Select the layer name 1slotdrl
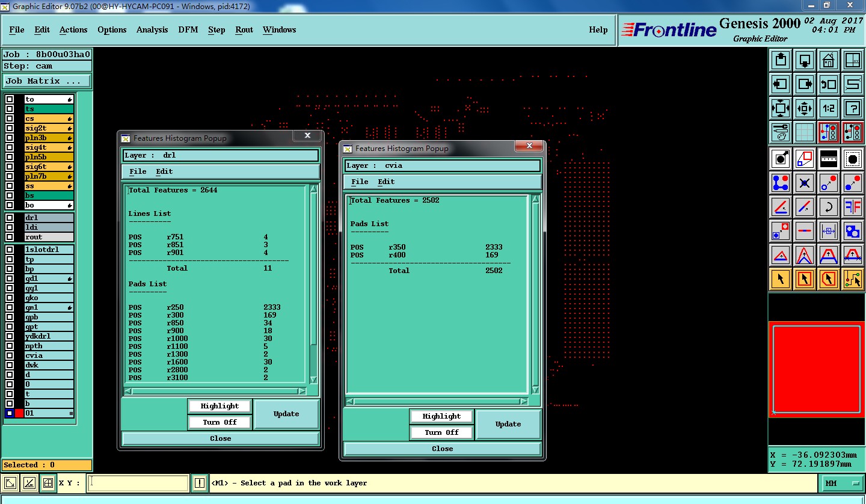Viewport: 866px width, 504px height. pyautogui.click(x=49, y=250)
